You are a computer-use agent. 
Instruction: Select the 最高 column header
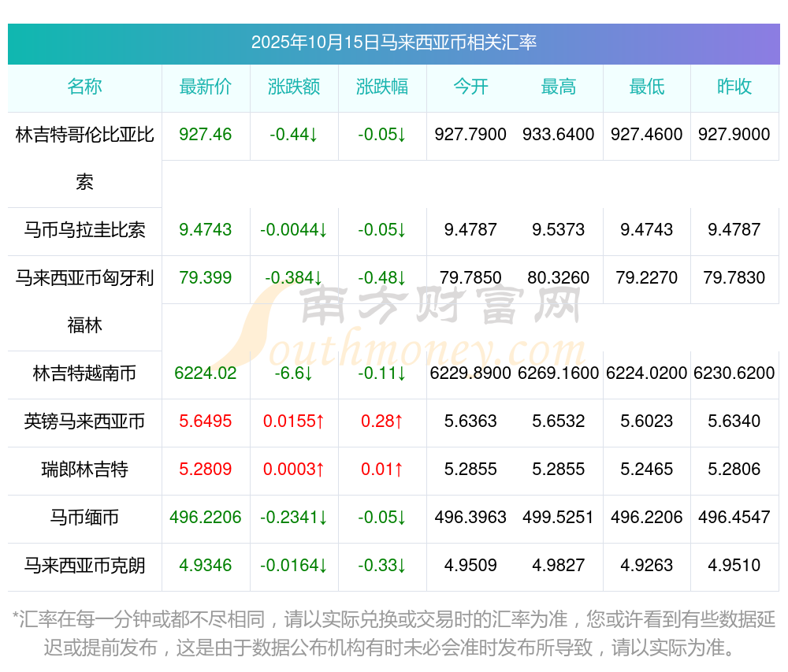point(559,87)
